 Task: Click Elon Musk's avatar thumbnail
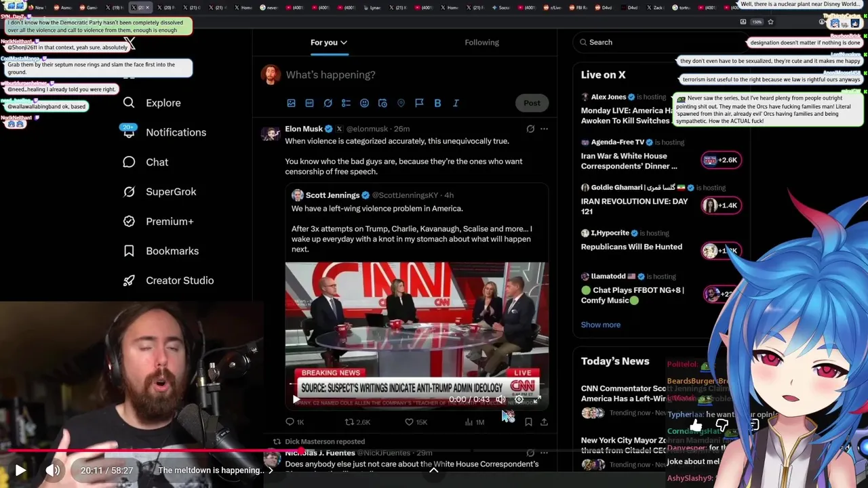(271, 133)
